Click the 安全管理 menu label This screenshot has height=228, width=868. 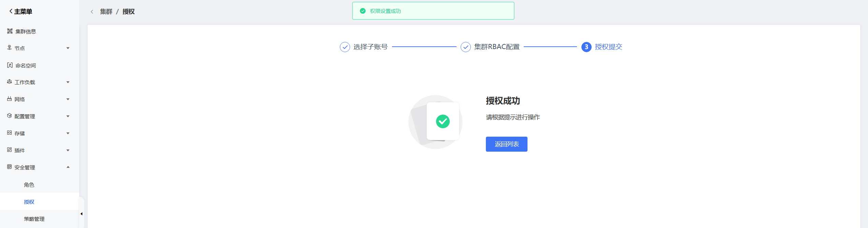(25, 168)
